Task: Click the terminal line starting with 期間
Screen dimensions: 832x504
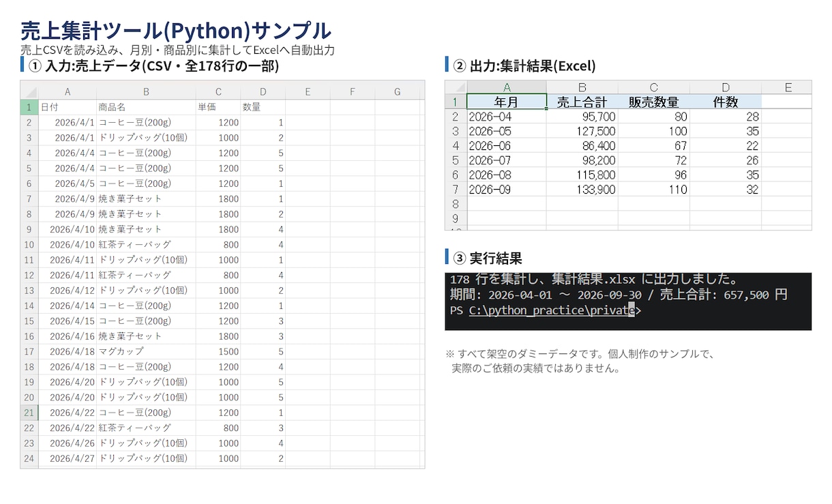Action: (x=619, y=295)
